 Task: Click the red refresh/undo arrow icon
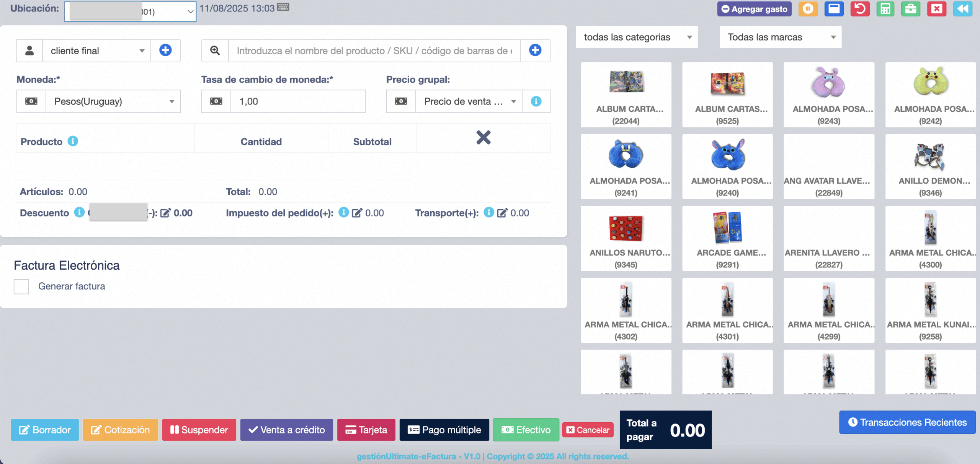click(x=860, y=9)
